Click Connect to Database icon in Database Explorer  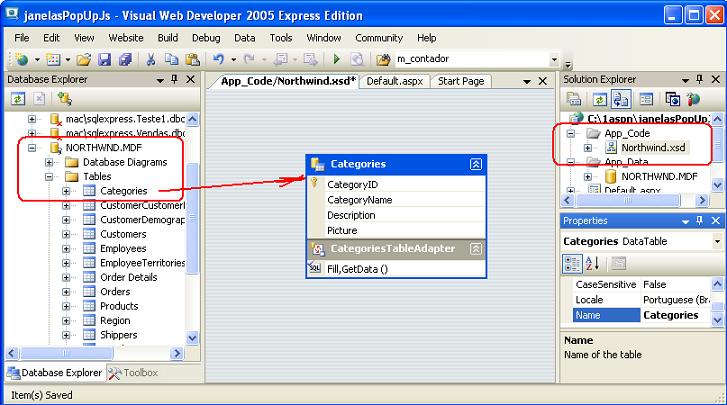(64, 99)
